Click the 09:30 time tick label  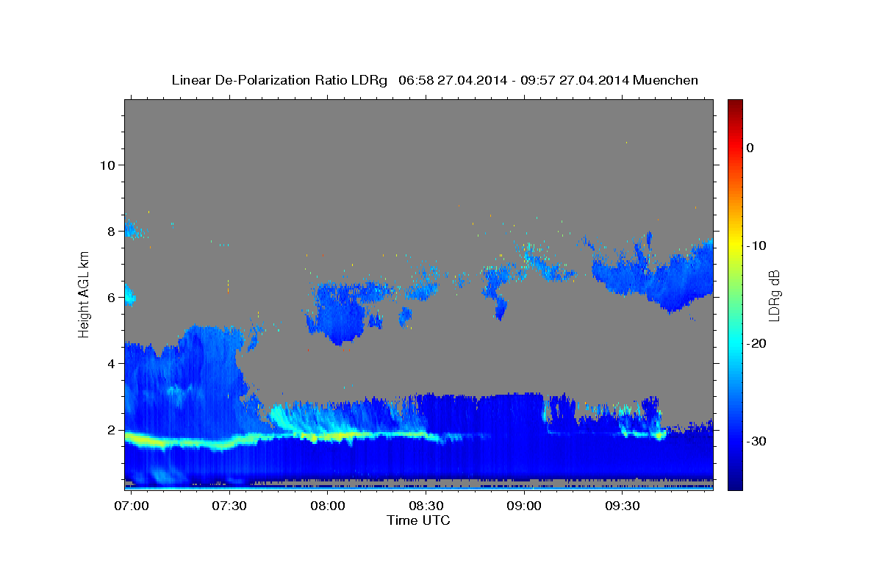622,506
